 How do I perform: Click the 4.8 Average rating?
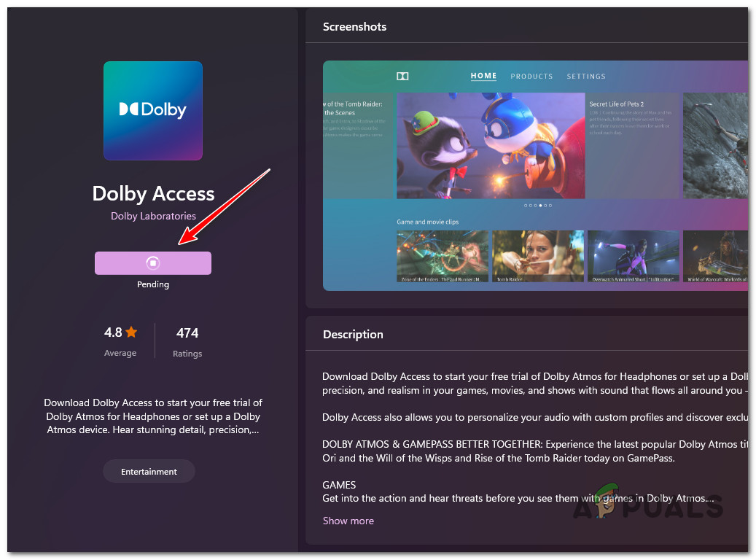[x=120, y=341]
